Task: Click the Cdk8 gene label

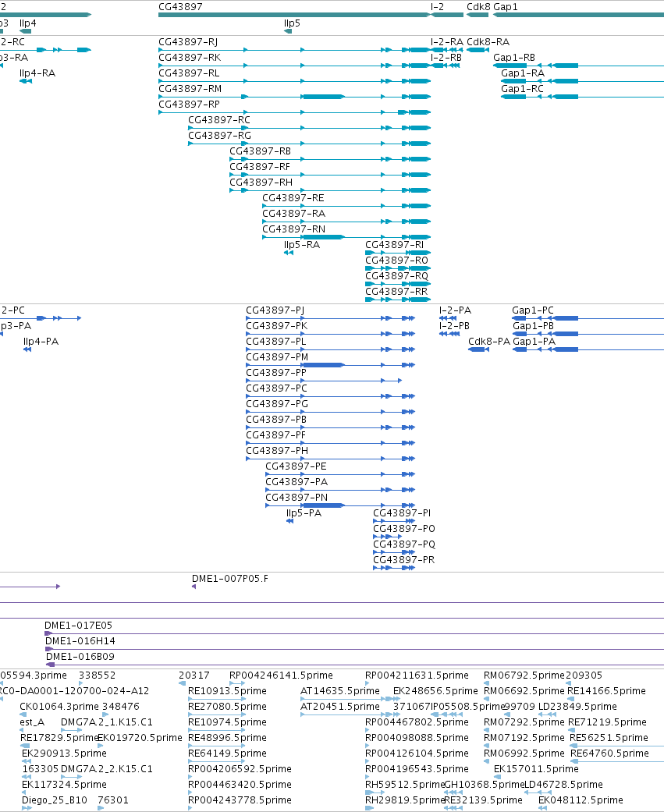Action: pos(478,7)
